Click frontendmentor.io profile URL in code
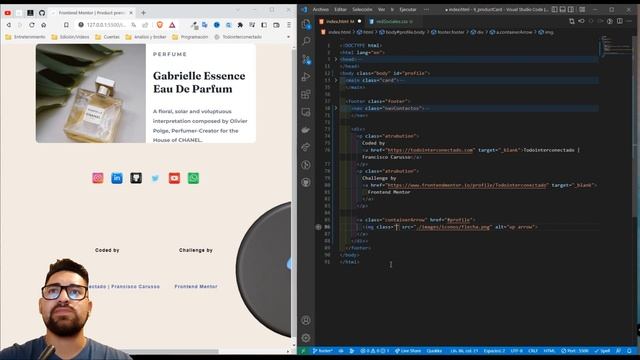 [467, 185]
